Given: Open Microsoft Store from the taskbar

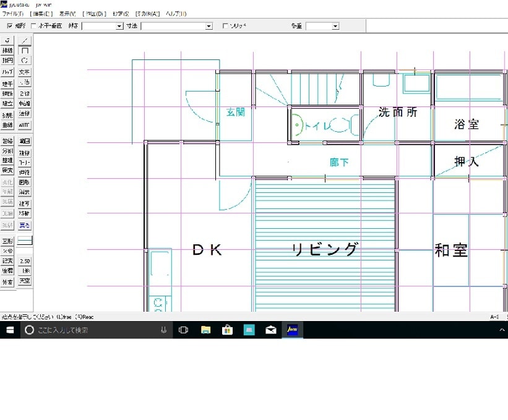Looking at the screenshot, I should [227, 330].
